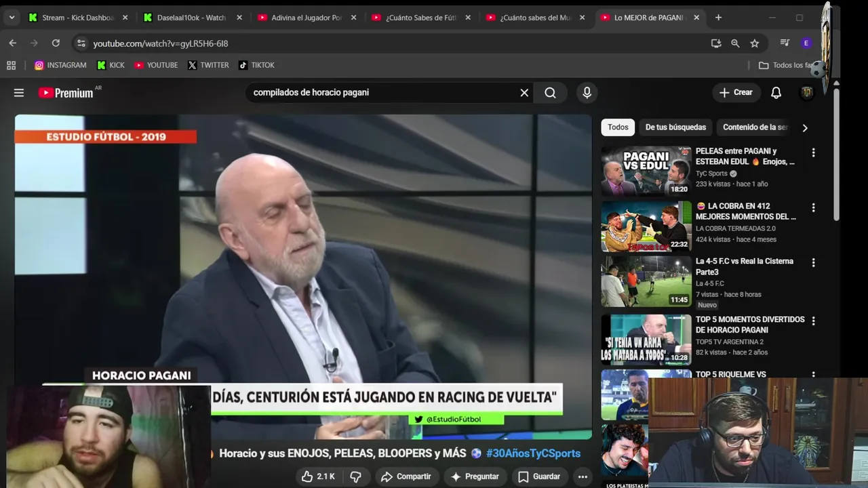The image size is (868, 488).
Task: Open LA COBRA TERMEADAS 2.0 channel
Action: [736, 228]
